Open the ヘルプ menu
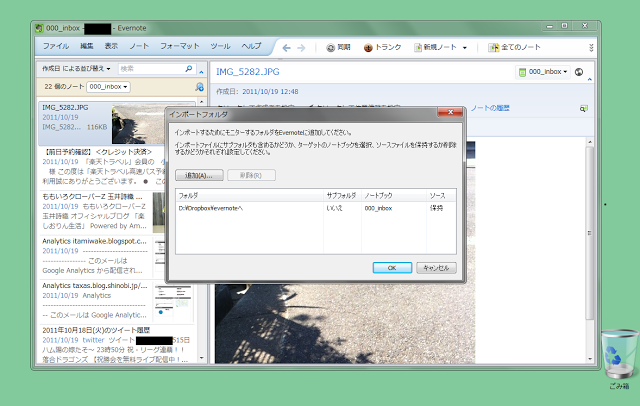The image size is (640, 406). [x=251, y=46]
